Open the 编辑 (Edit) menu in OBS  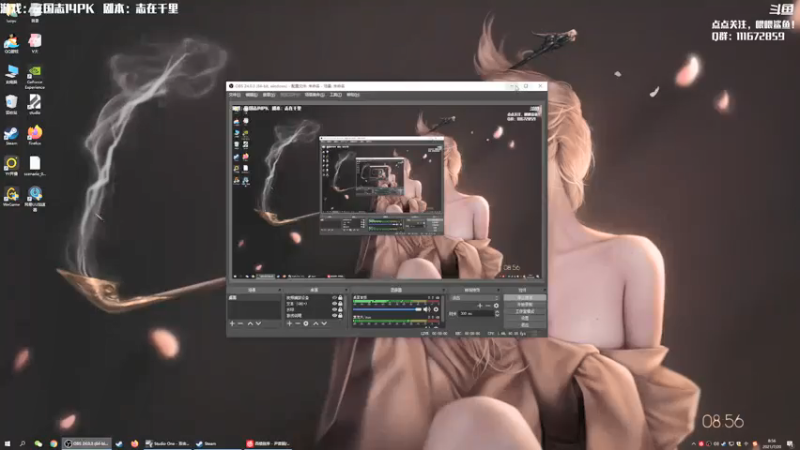(x=251, y=95)
